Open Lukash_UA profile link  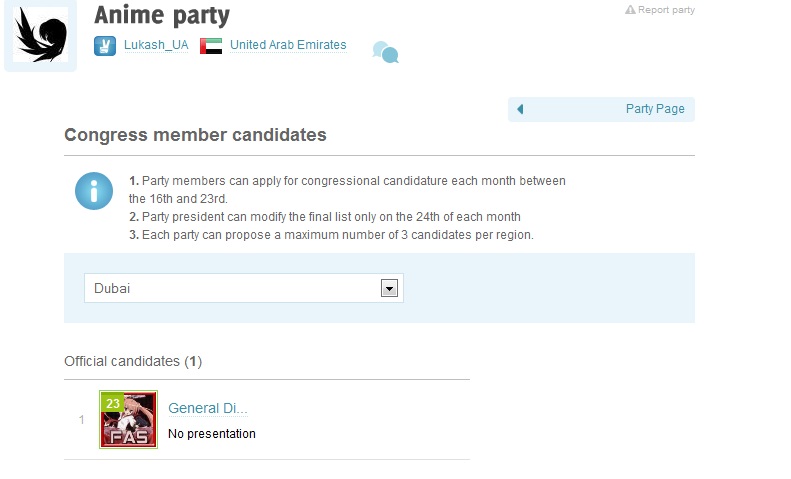click(x=156, y=45)
